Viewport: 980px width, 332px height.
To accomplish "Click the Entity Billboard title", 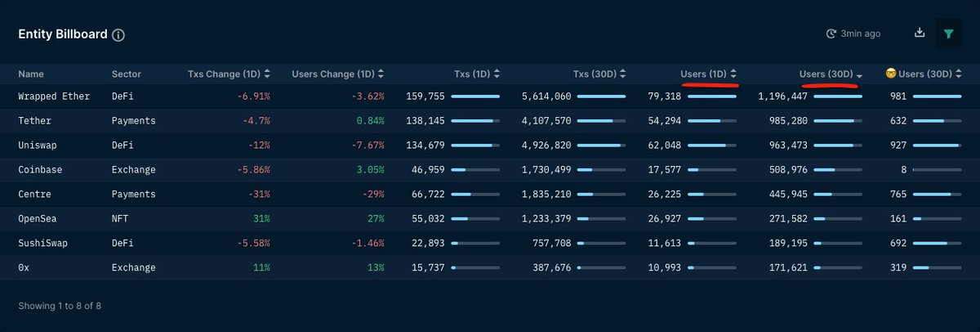I will tap(62, 35).
